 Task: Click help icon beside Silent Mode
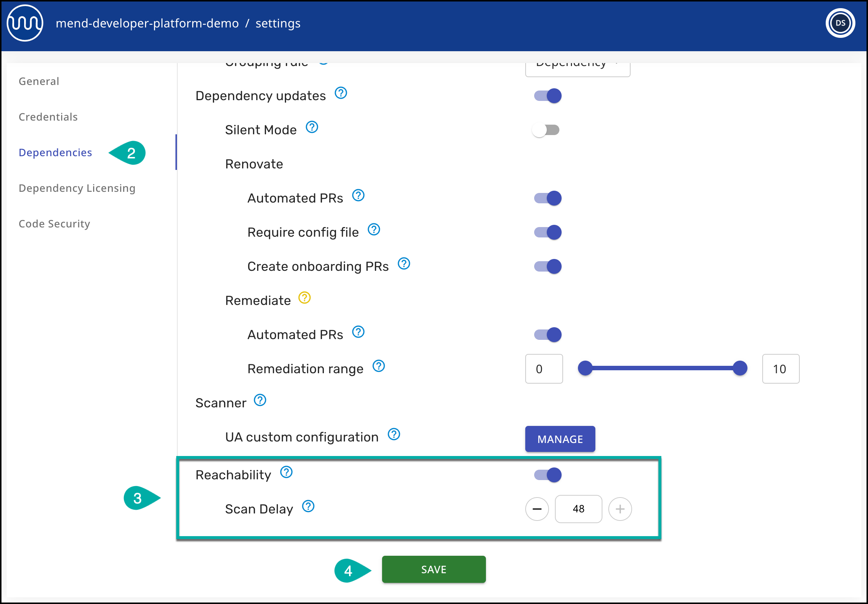pos(312,127)
